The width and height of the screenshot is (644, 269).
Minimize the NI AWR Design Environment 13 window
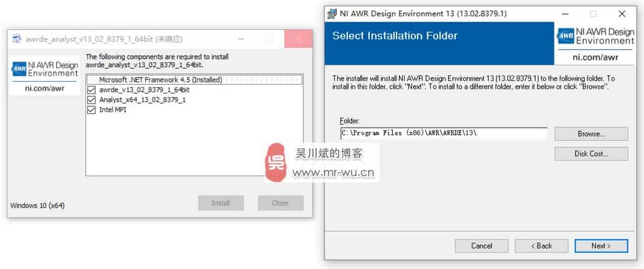(x=564, y=14)
